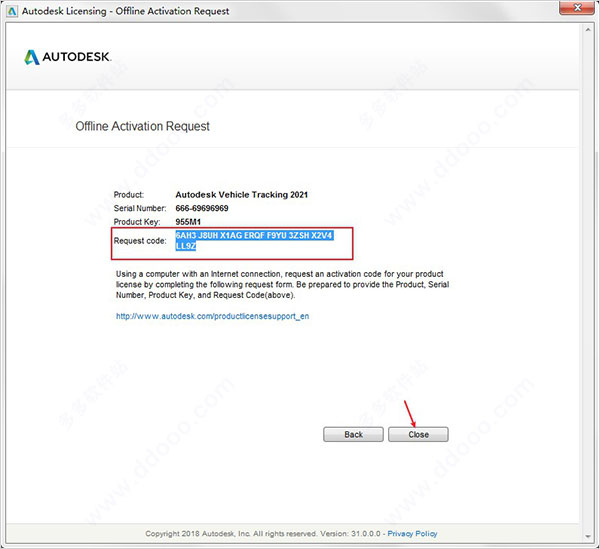Close the Autodesk Licensing window
Viewport: 600px width, 549px height.
pos(577,8)
